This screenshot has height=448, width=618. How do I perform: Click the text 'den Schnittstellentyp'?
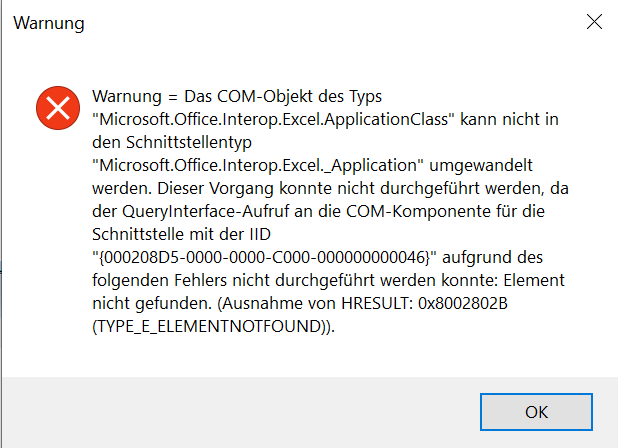click(172, 143)
